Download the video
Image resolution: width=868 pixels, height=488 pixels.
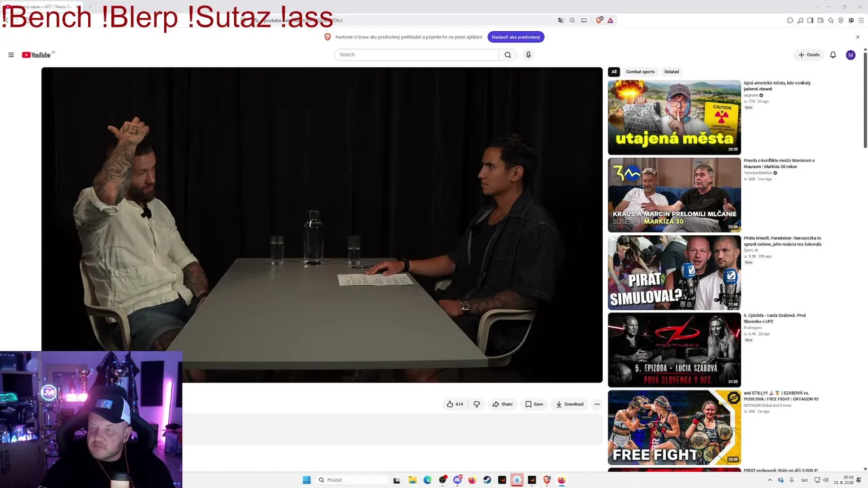[570, 404]
